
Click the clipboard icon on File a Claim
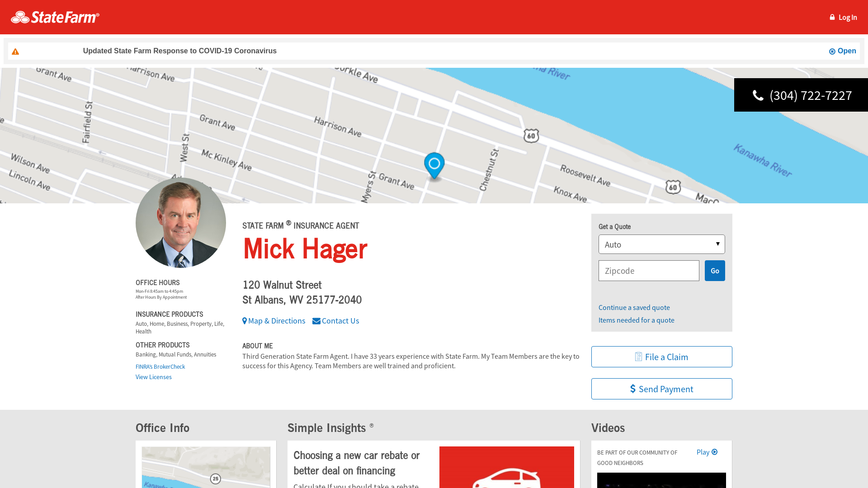[638, 357]
